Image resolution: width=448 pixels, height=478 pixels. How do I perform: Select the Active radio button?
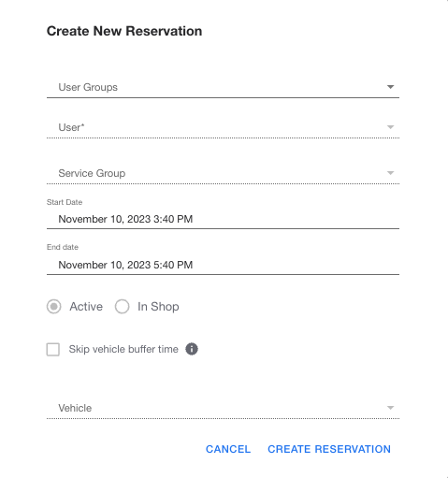[x=53, y=307]
